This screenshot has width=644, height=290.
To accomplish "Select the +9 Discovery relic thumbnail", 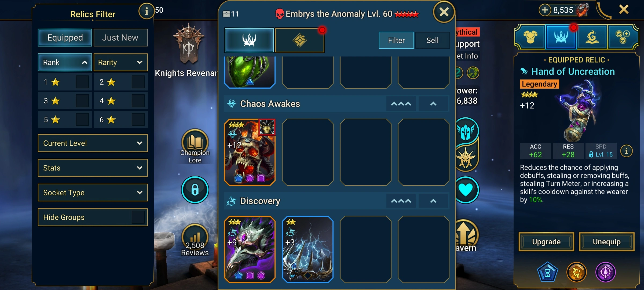I will point(250,249).
